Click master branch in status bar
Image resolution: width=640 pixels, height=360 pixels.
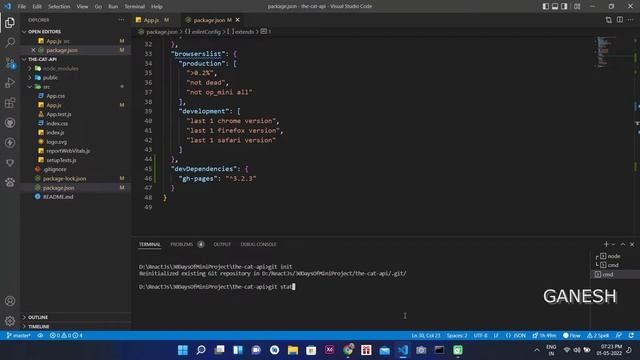coord(19,336)
